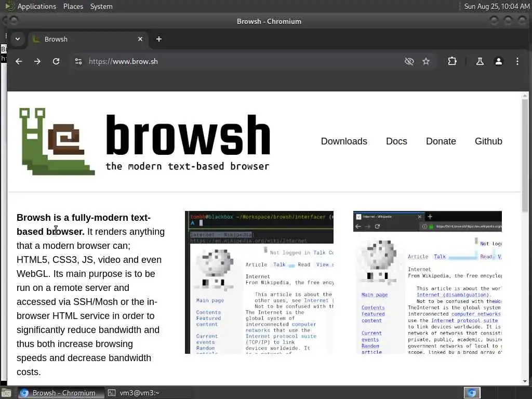Click the tagline 'the modern text-based browser'
Image resolution: width=532 pixels, height=399 pixels.
pyautogui.click(x=187, y=166)
